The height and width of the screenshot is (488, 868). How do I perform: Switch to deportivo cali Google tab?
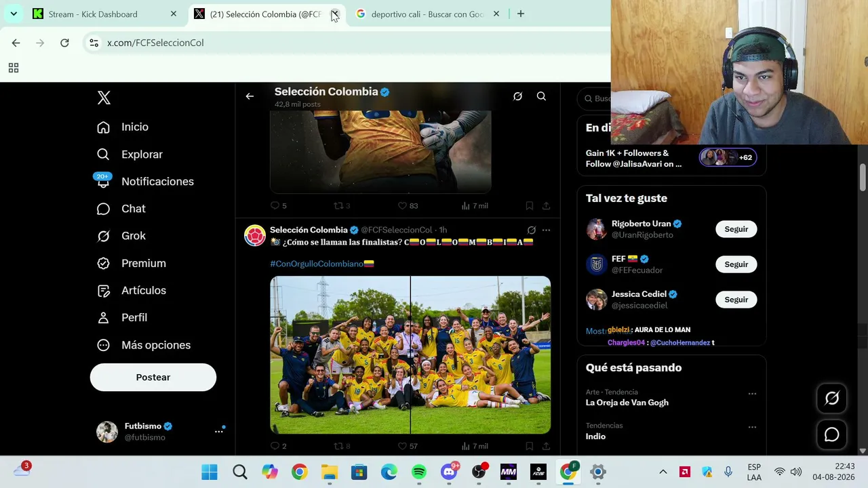point(427,14)
